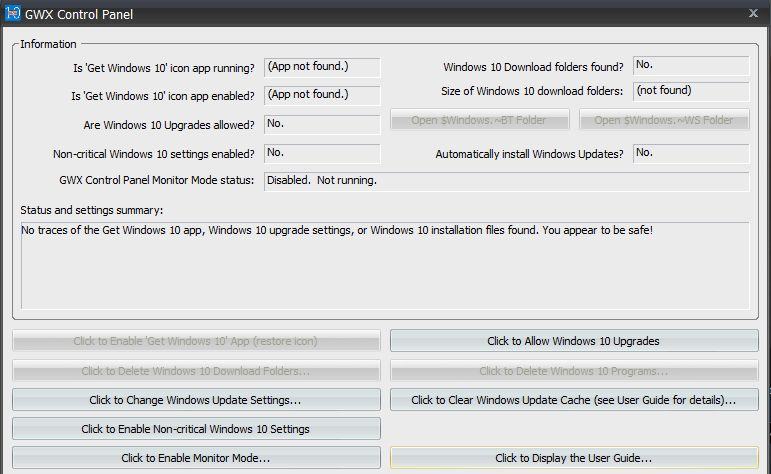Image resolution: width=771 pixels, height=474 pixels.
Task: Click 'Non-critical Windows 10 settings enabled?' label
Action: coord(153,154)
